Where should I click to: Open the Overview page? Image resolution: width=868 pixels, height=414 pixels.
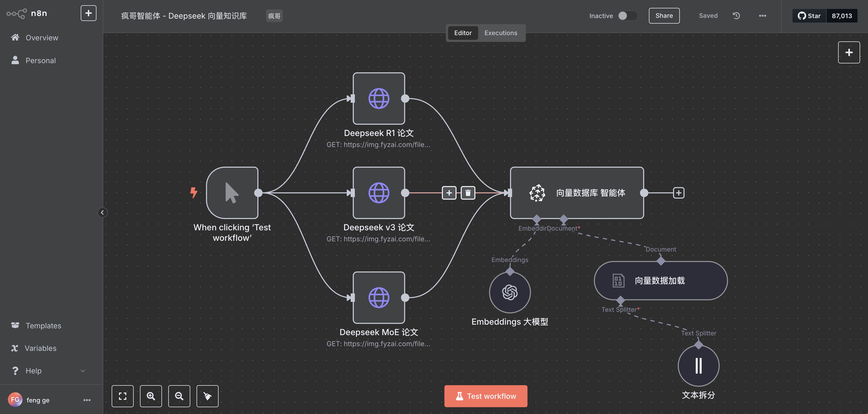click(42, 38)
